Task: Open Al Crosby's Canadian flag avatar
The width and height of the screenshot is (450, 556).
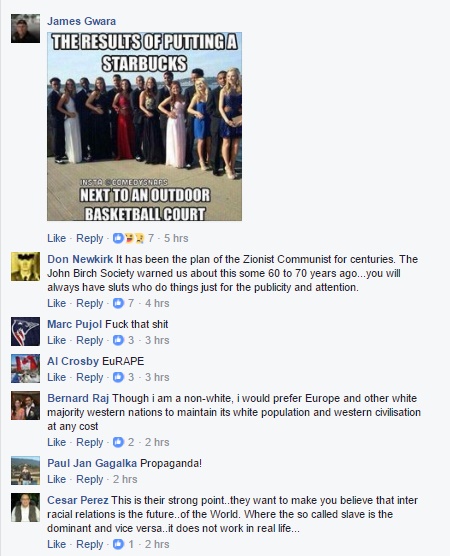Action: [x=25, y=369]
